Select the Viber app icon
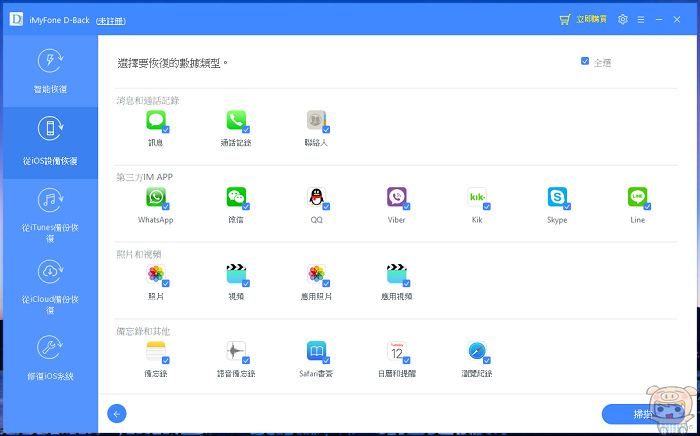The width and height of the screenshot is (700, 436). pos(397,197)
